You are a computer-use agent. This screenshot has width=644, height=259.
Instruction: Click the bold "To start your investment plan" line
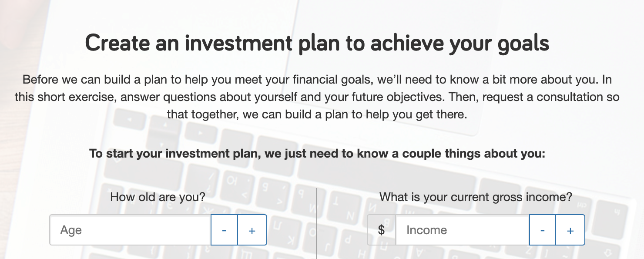317,154
